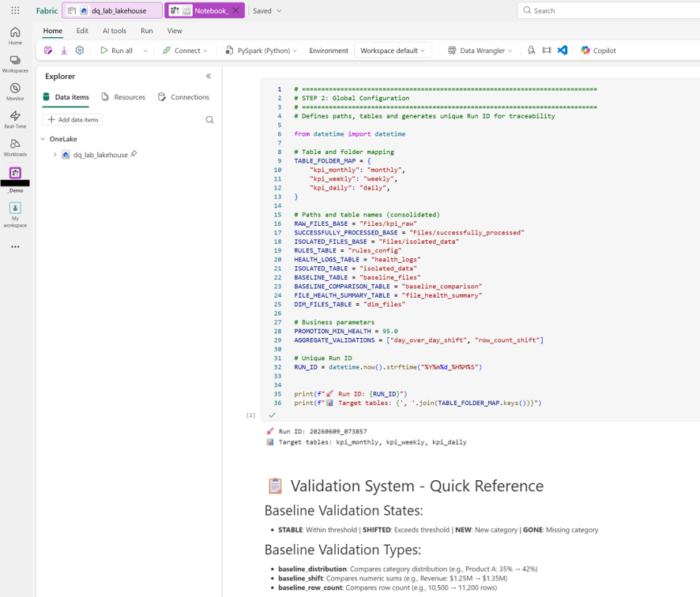Open Real-Time hub in sidebar
The width and height of the screenshot is (700, 597).
pyautogui.click(x=15, y=119)
